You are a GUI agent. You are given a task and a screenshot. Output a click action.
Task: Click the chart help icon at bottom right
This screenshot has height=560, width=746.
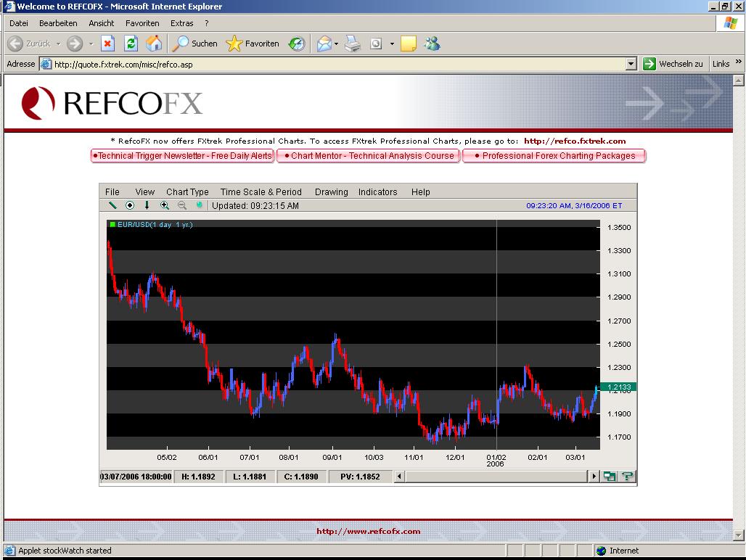(627, 476)
